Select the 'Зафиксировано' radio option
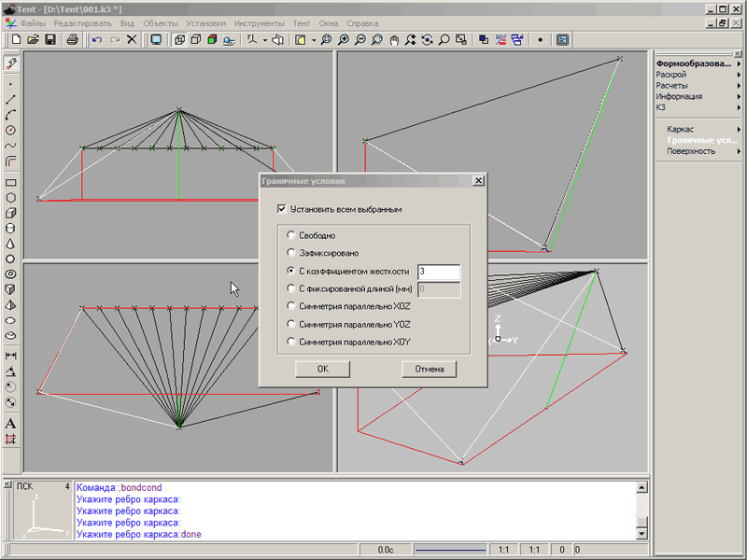Viewport: 747px width, 560px height. tap(290, 252)
